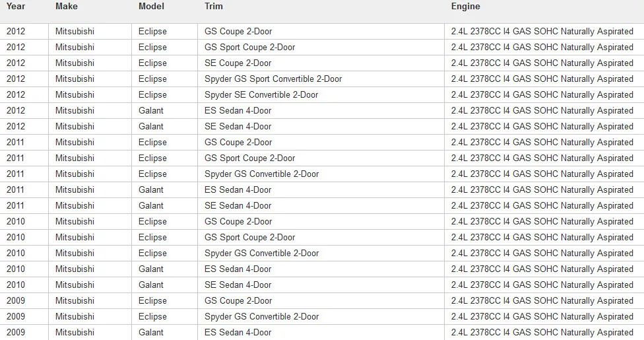Click the 2009 Eclipse GS Coupe year cell
644x340 pixels.
coord(24,301)
